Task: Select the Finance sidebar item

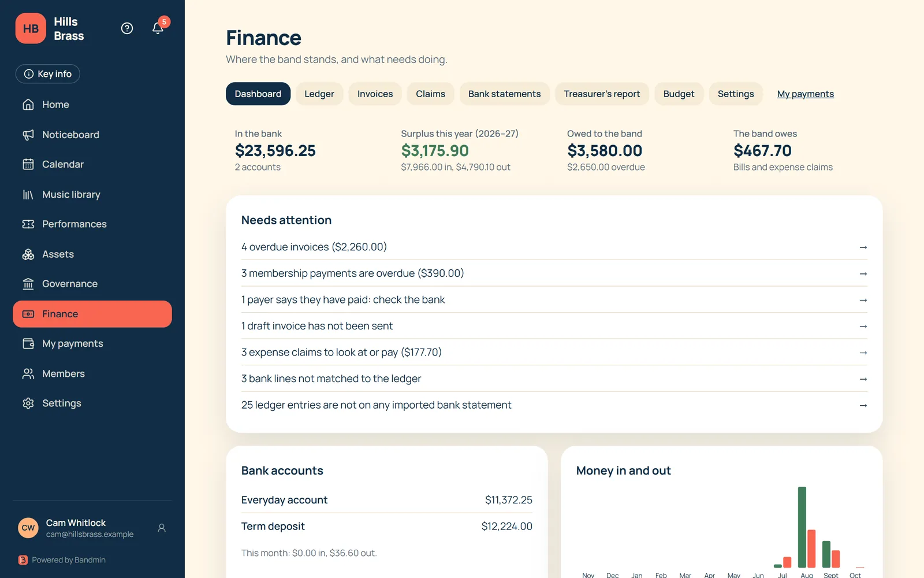Action: click(92, 314)
